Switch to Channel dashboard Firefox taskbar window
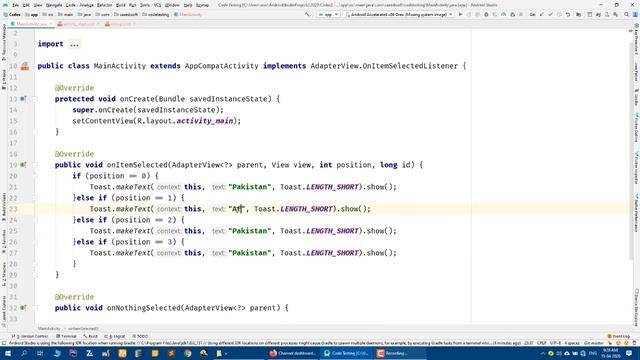This screenshot has height=360, width=640. 293,353
